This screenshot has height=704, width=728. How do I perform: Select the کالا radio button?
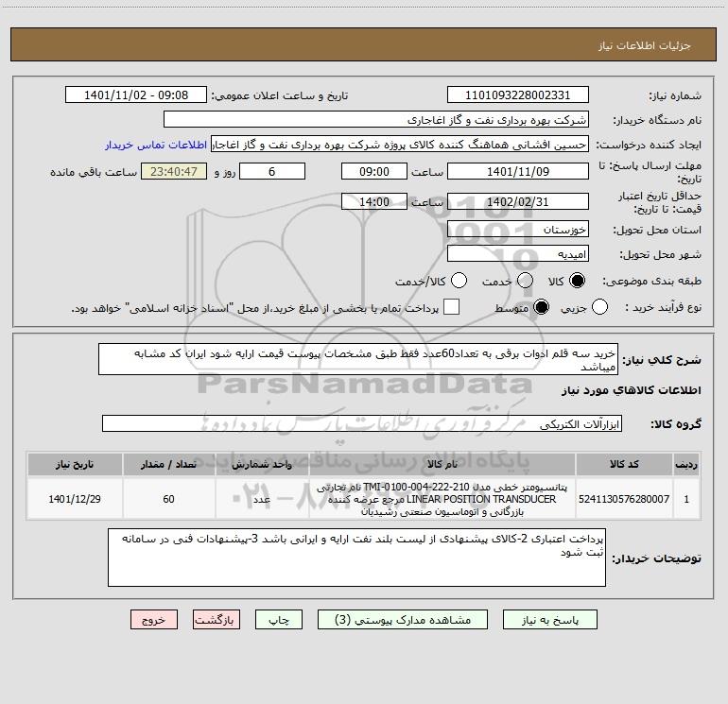(577, 281)
